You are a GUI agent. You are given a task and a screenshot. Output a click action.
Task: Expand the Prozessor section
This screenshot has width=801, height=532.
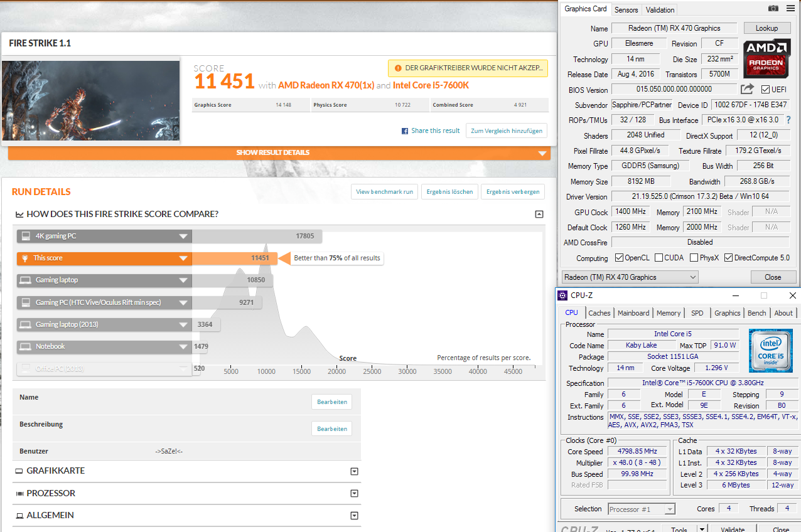pyautogui.click(x=354, y=494)
